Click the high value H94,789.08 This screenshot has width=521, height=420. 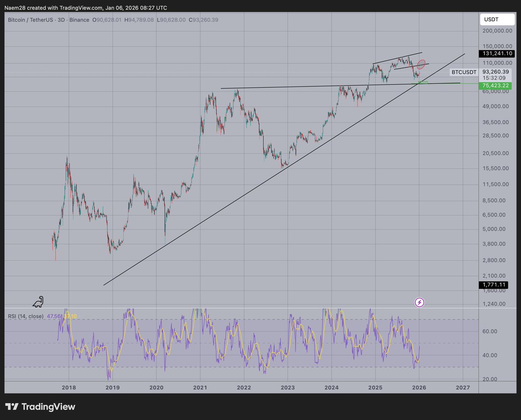tap(140, 20)
